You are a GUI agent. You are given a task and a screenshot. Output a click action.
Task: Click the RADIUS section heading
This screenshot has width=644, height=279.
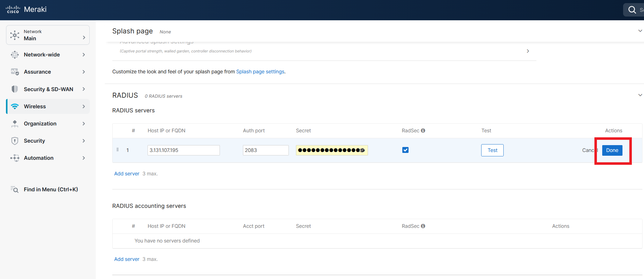(125, 95)
